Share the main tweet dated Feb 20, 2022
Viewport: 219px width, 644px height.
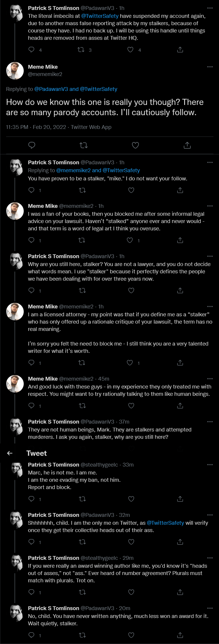pyautogui.click(x=187, y=145)
